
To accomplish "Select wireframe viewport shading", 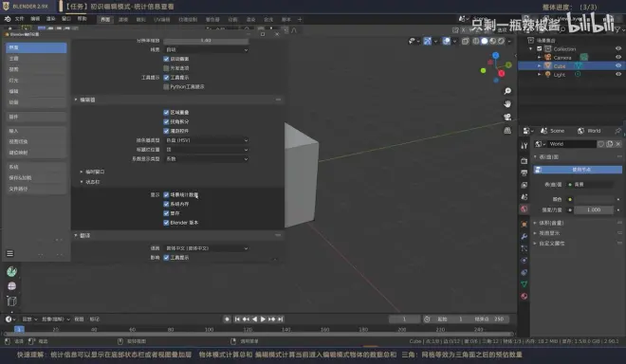I will (x=476, y=41).
